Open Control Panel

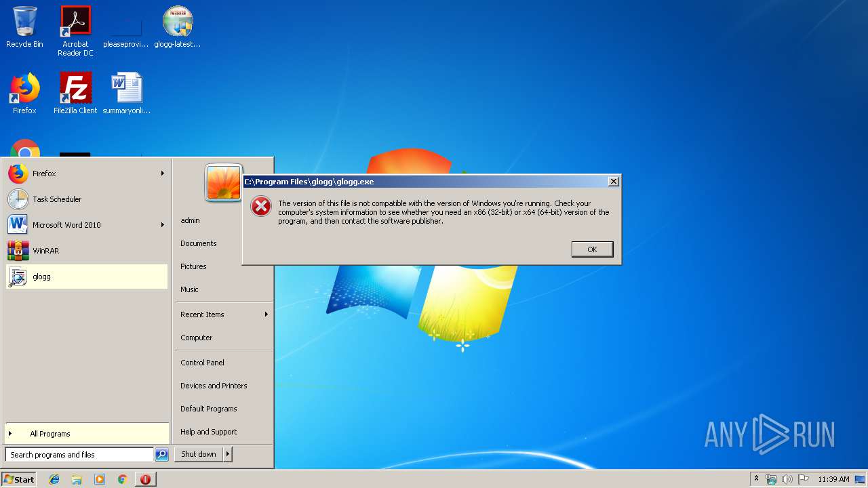click(202, 363)
